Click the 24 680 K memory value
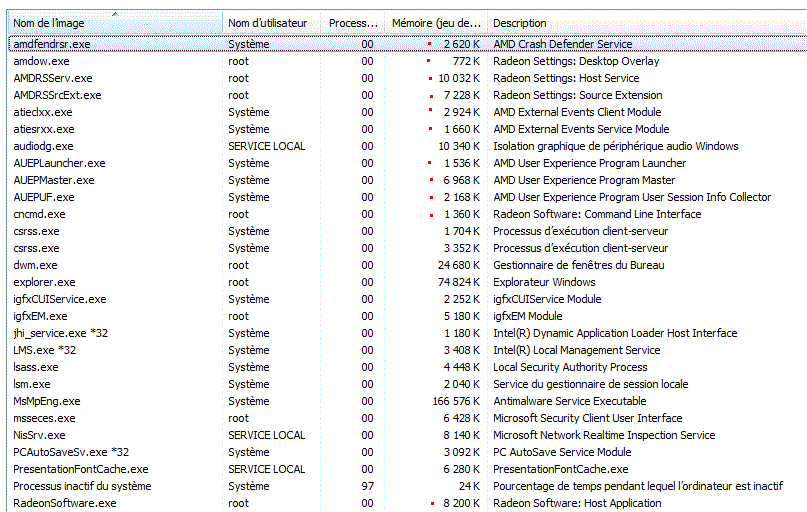 pyautogui.click(x=459, y=265)
